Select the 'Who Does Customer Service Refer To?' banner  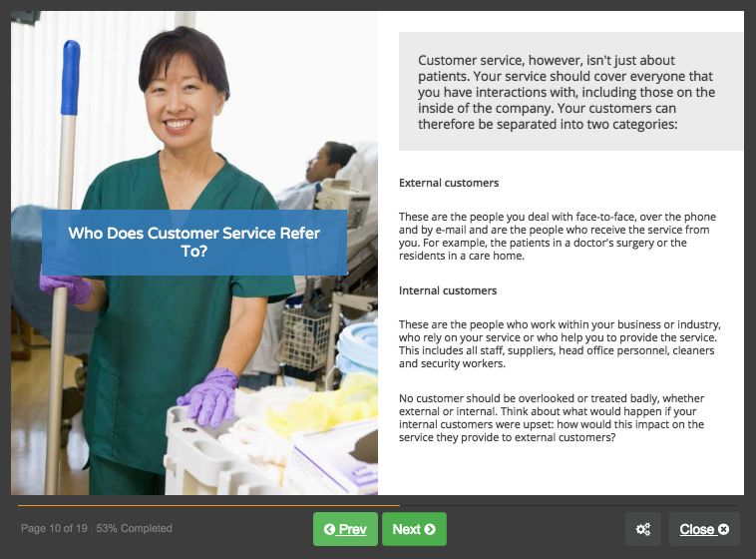click(194, 243)
